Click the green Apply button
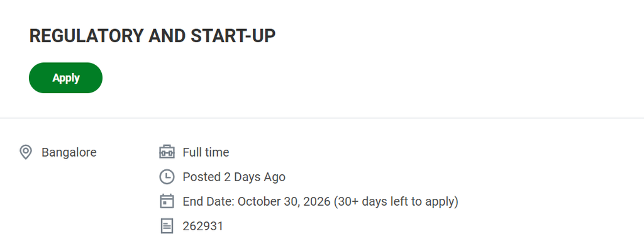 pyautogui.click(x=65, y=77)
